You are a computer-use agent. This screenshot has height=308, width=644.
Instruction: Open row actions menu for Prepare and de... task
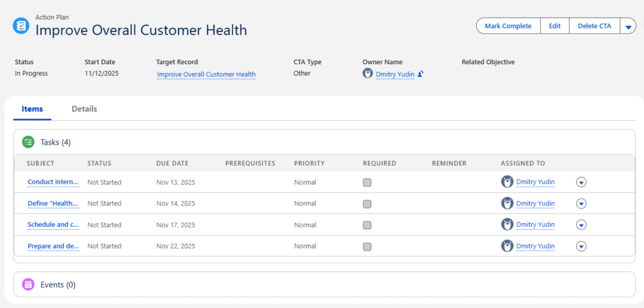[x=581, y=246]
